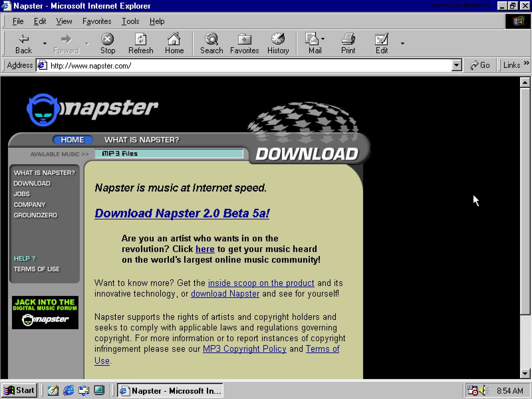Click the scroll up arrow of the page
The width and height of the screenshot is (532, 399).
pos(525,82)
